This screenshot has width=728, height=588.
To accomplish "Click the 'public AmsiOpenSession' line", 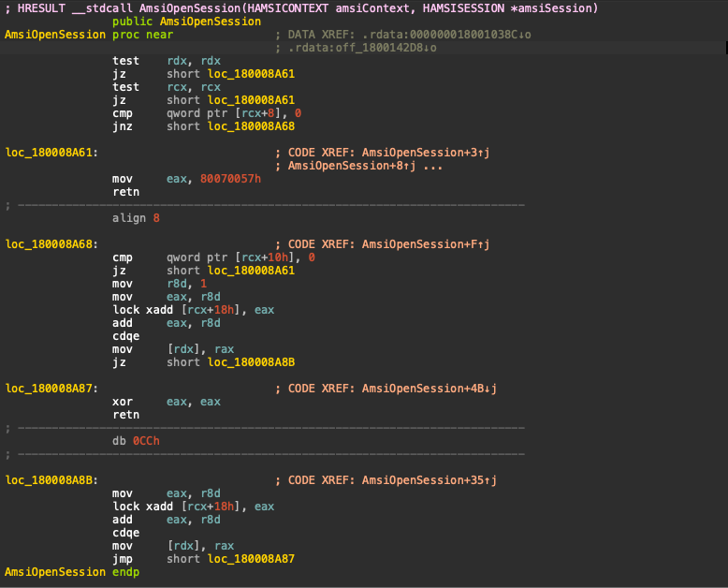I will 186,22.
